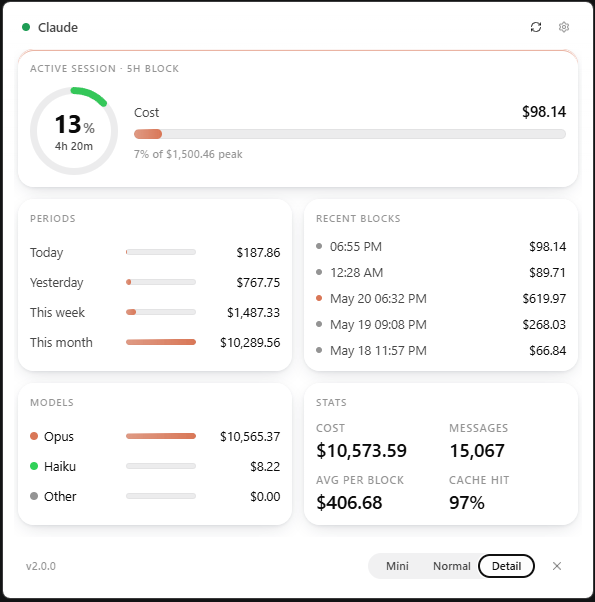595x602 pixels.
Task: Click the $10,565.37 Opus cost
Action: (250, 437)
